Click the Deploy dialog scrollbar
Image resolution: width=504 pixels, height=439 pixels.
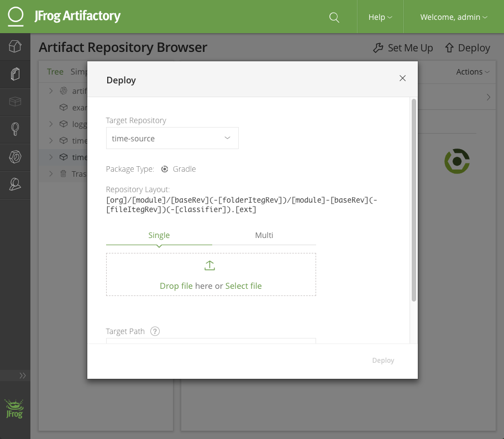tap(414, 200)
